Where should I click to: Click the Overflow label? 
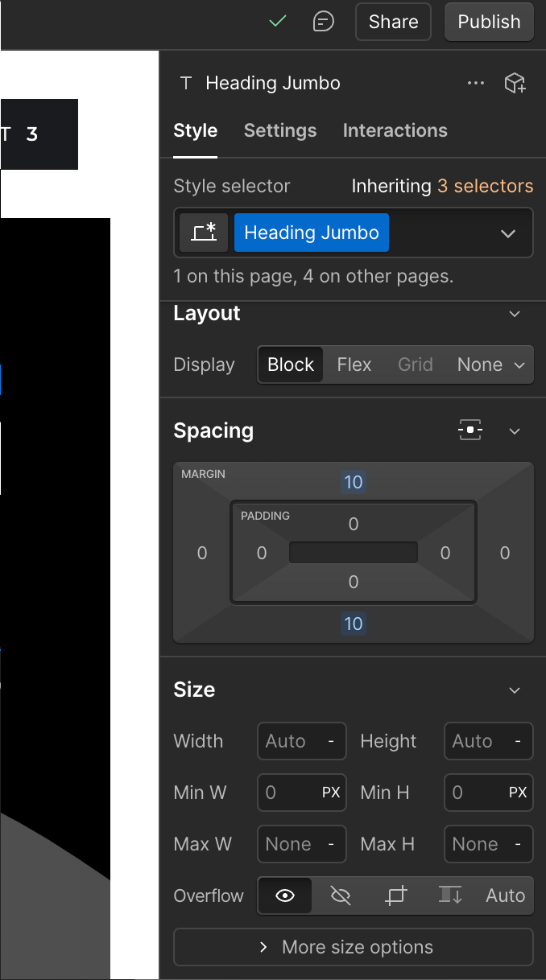tap(209, 896)
